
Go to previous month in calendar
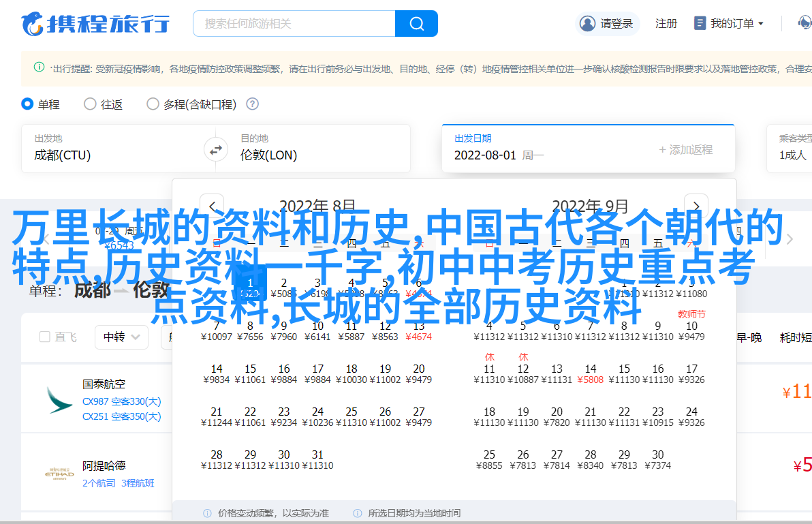click(x=213, y=206)
